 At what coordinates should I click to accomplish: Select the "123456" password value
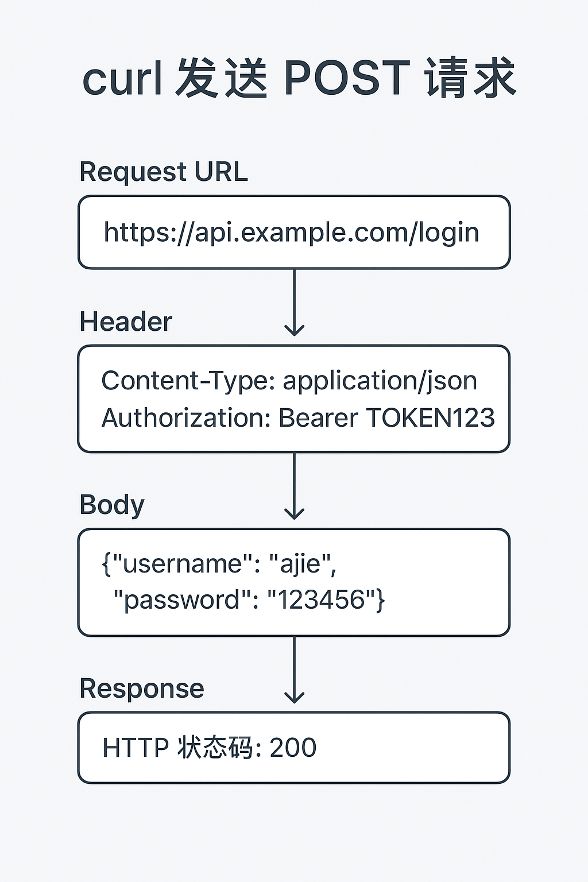pos(322,600)
